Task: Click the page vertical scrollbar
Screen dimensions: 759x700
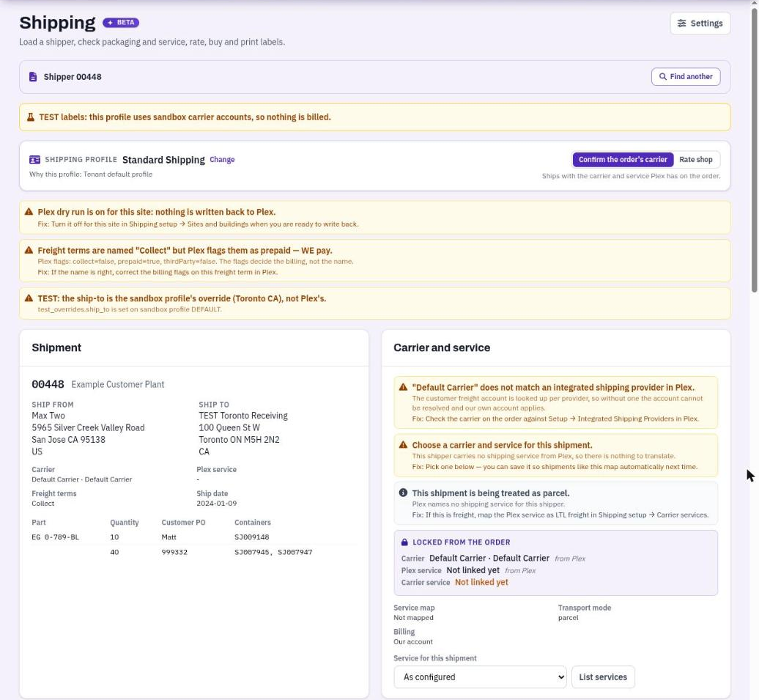Action: [754, 150]
